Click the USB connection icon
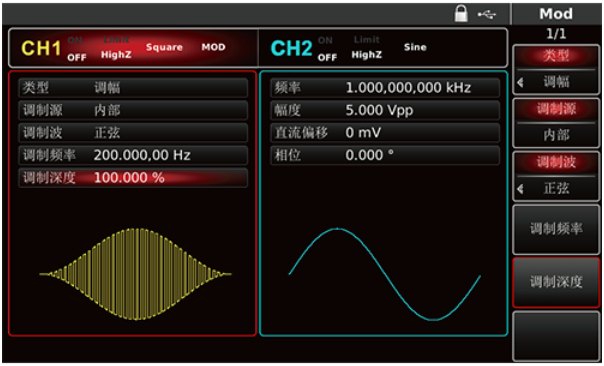The width and height of the screenshot is (604, 366). pyautogui.click(x=487, y=15)
